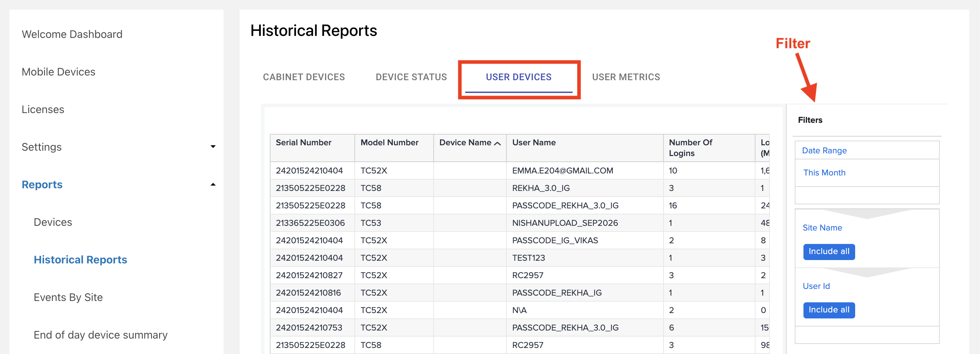Sort by the Device Name column caret
The height and width of the screenshot is (354, 980).
[x=497, y=143]
